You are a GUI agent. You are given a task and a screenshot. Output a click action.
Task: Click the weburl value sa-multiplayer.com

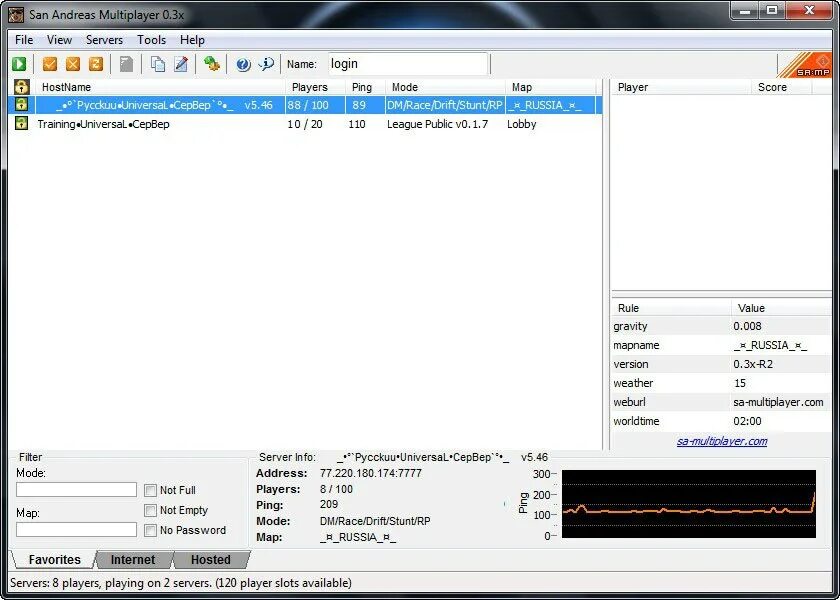778,402
